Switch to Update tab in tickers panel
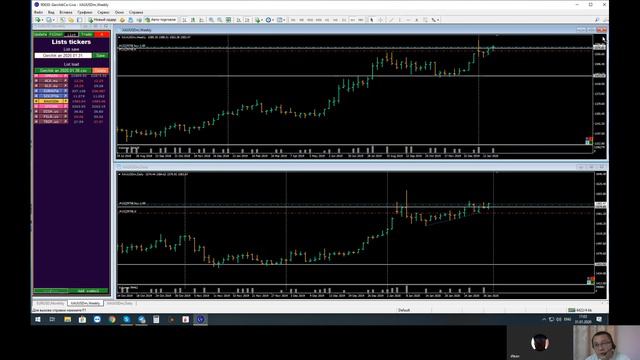 pyautogui.click(x=40, y=35)
